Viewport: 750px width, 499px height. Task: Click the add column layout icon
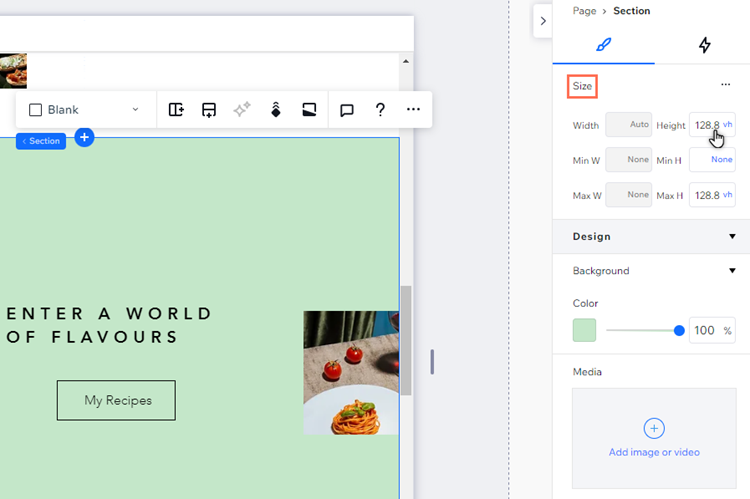click(176, 110)
